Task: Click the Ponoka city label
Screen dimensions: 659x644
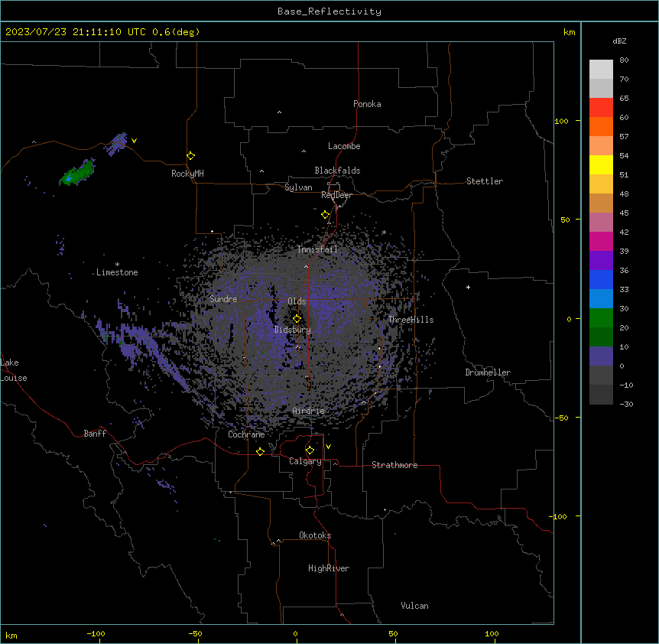Action: [367, 104]
